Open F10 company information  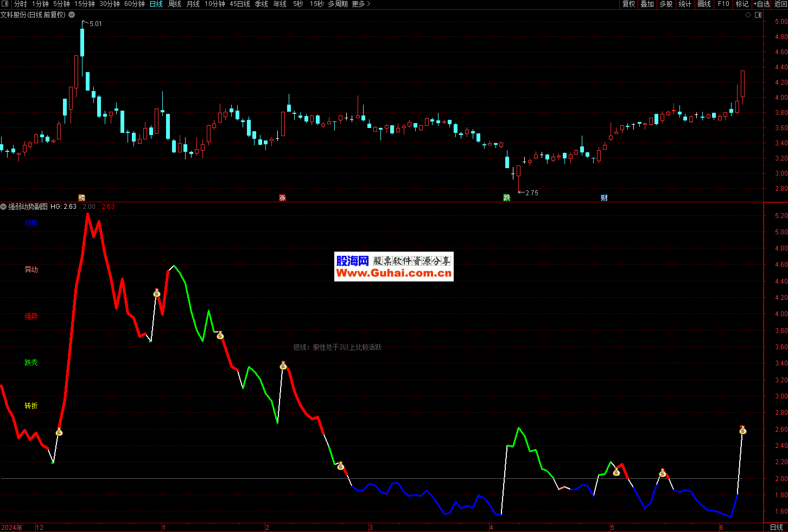723,4
